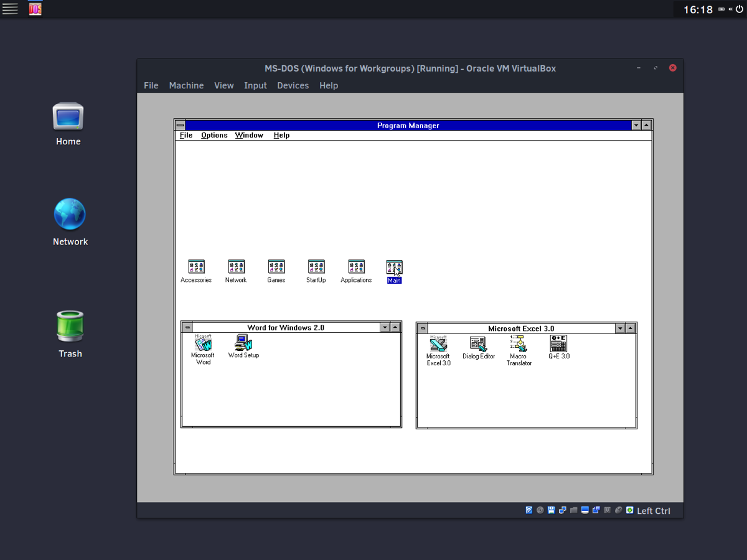Open VirtualBox Input menu
The image size is (747, 560).
[x=255, y=85]
